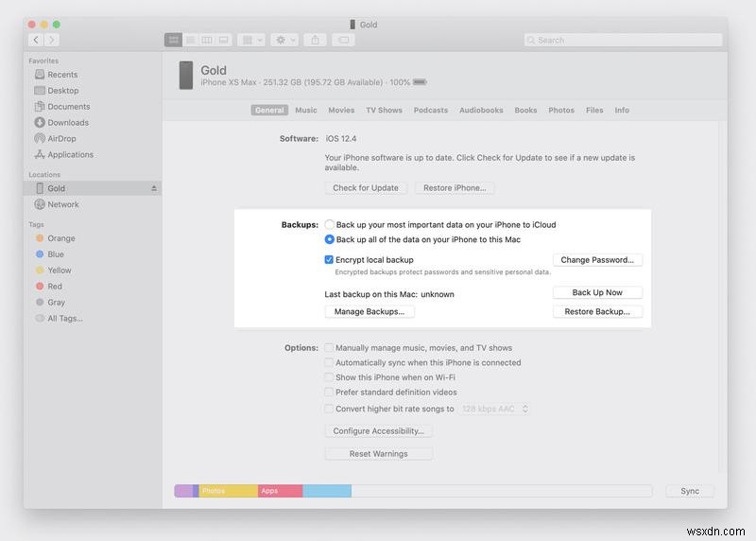Open the Action gear dropdown menu
The width and height of the screenshot is (756, 541).
click(x=283, y=40)
